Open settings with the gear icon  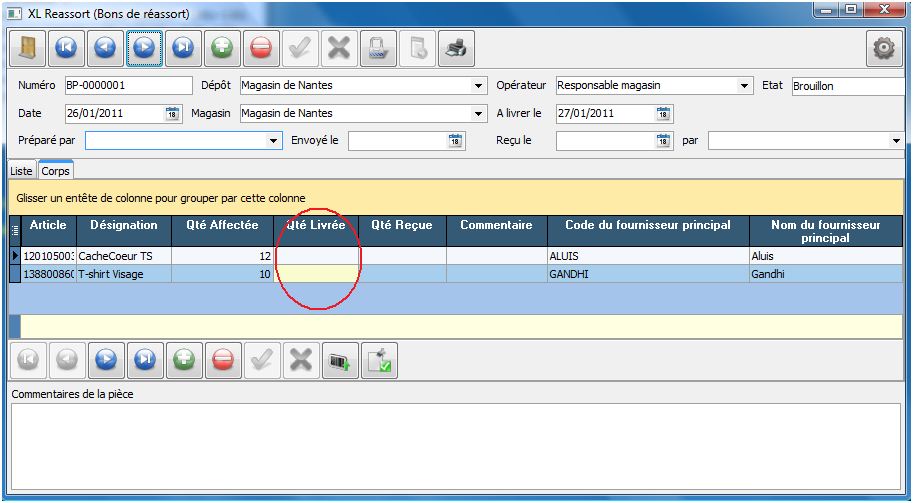884,48
